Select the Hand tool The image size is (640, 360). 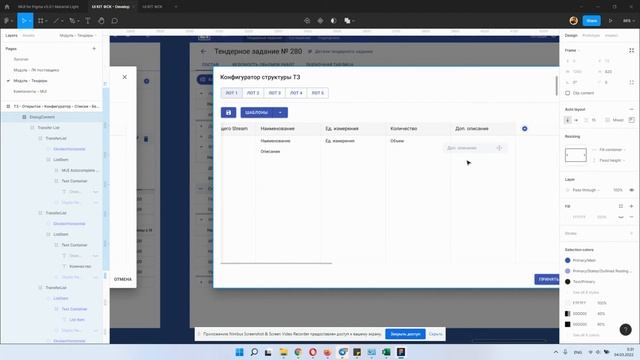click(101, 20)
